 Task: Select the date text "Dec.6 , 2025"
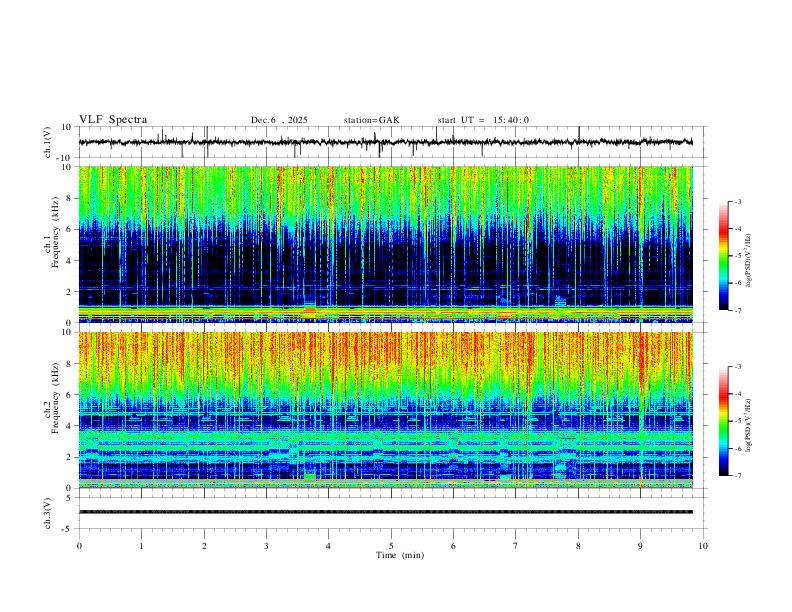(279, 120)
